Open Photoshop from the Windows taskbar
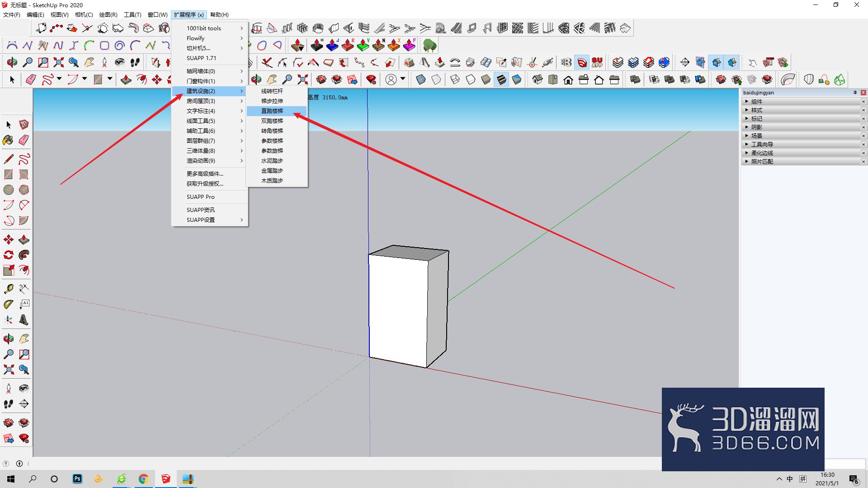The height and width of the screenshot is (488, 868). coord(77,479)
